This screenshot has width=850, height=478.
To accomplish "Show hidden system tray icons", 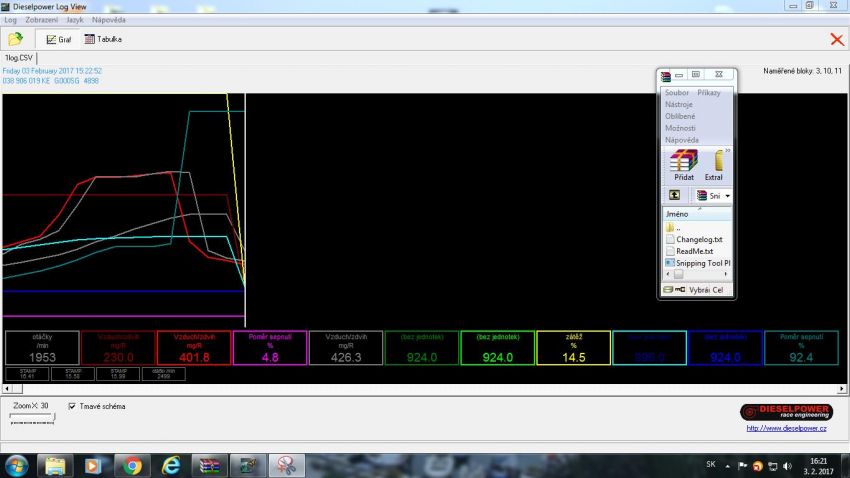I will (727, 466).
